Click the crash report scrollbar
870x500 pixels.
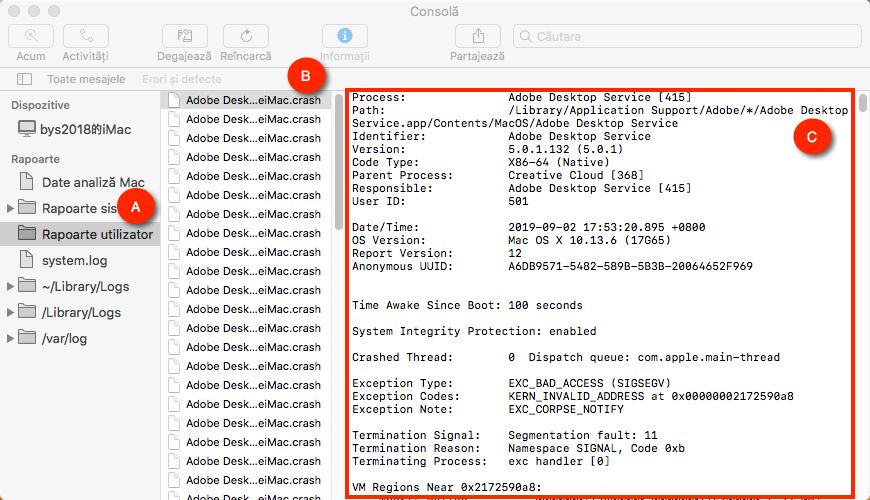pyautogui.click(x=862, y=103)
